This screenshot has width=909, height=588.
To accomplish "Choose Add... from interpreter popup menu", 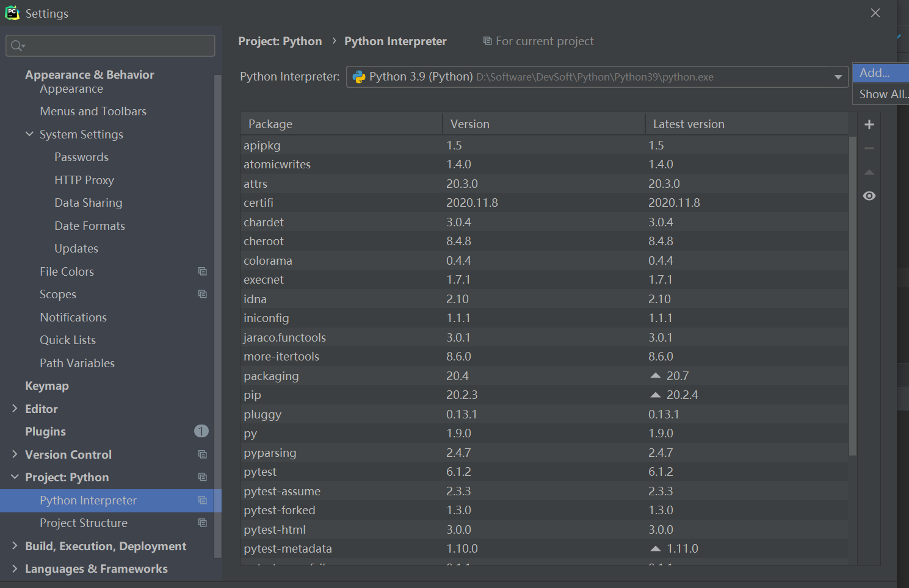I will (875, 73).
